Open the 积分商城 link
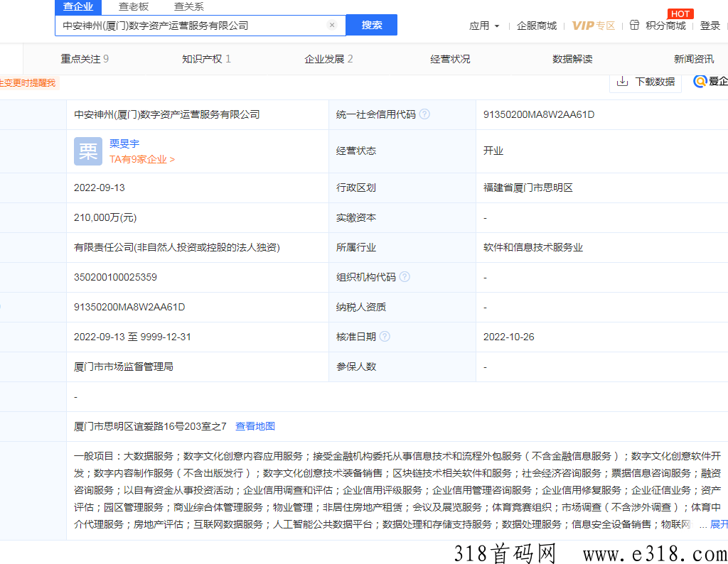 pos(665,26)
